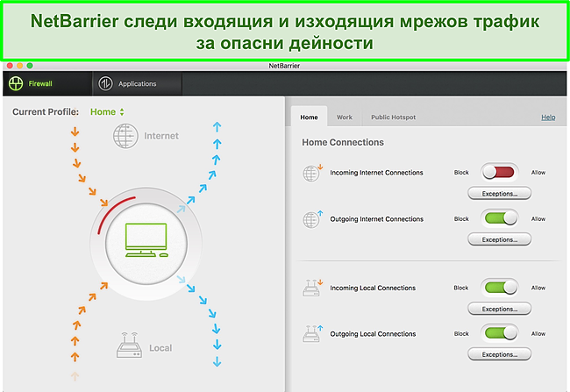Click the Internet globe icon in the diagram

(x=125, y=136)
